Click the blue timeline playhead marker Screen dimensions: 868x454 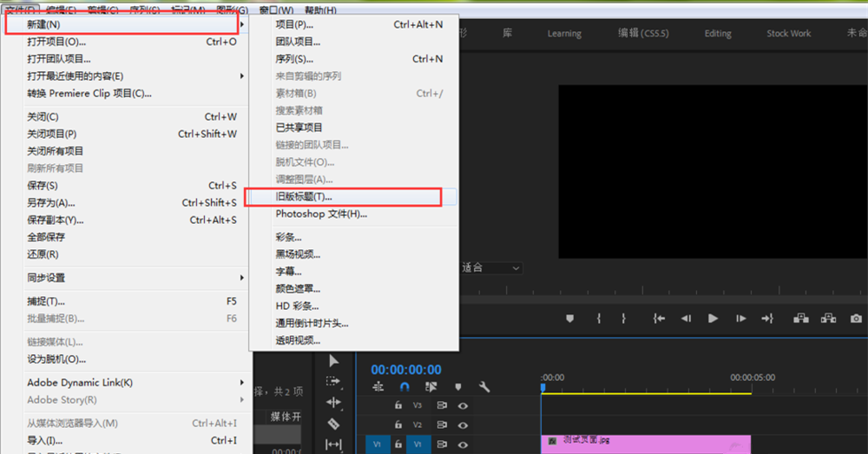(x=543, y=388)
